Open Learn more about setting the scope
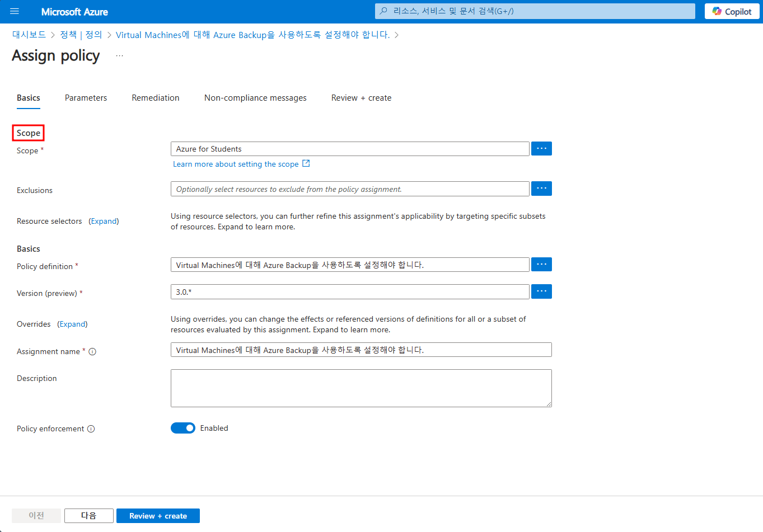Viewport: 763px width, 532px height. click(x=236, y=164)
